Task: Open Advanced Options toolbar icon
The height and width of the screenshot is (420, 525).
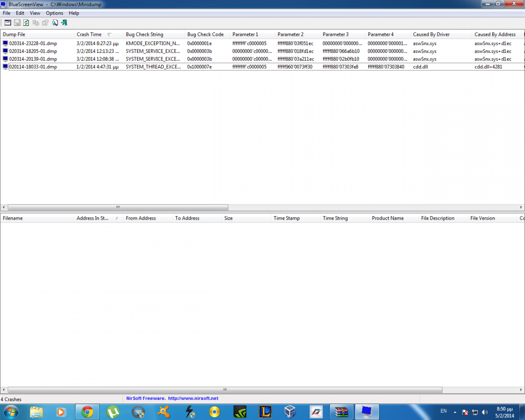Action: (x=8, y=22)
